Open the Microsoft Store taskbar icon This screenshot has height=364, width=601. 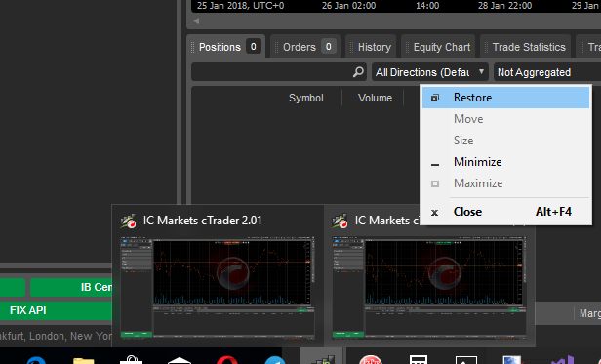tap(131, 360)
